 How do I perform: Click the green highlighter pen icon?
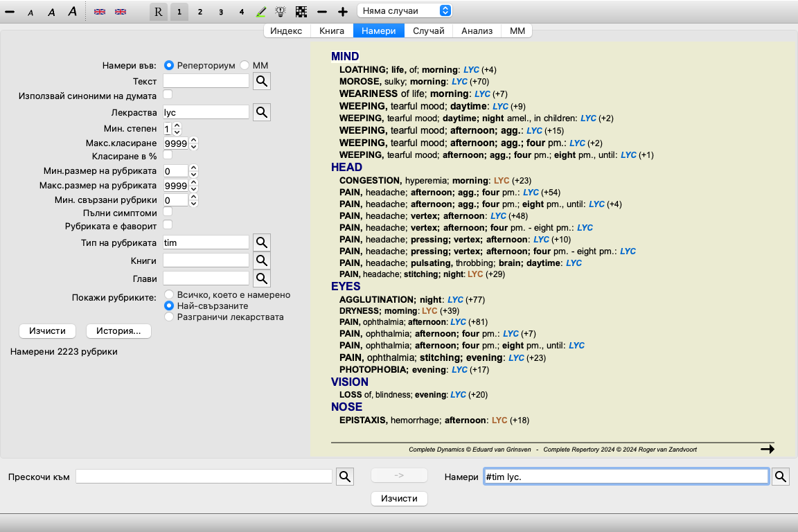[x=261, y=12]
